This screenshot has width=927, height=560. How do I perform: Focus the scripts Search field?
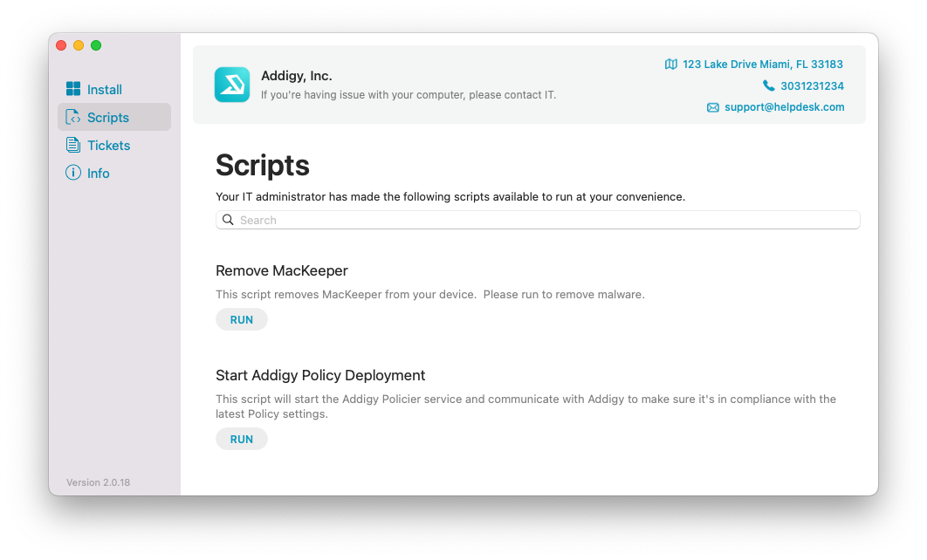[x=538, y=220]
